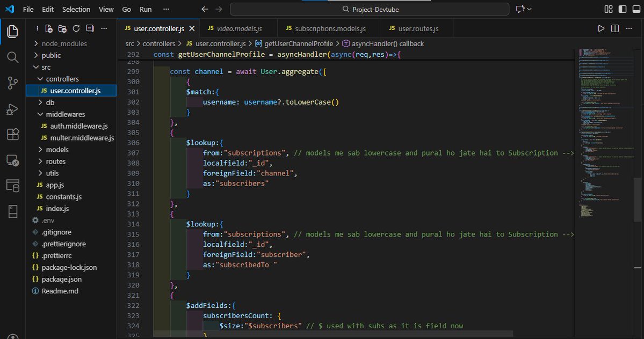Collapse all folders in explorer
644x339 pixels.
(x=90, y=28)
